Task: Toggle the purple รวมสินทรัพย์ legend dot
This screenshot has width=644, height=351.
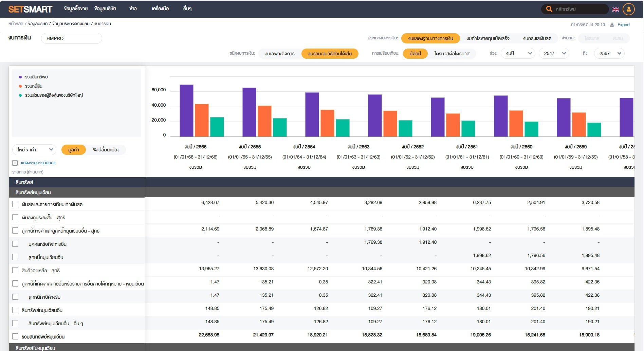Action: 20,77
